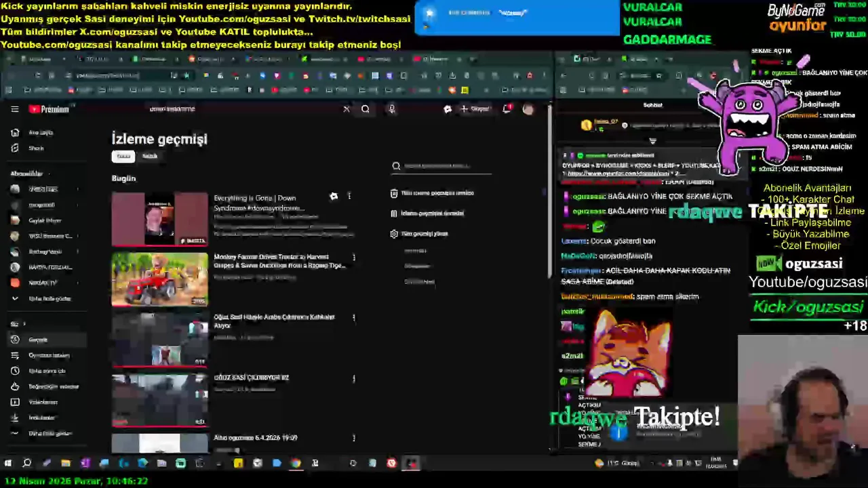This screenshot has width=868, height=488.
Task: Open the Windows Start button
Action: pos(8,464)
